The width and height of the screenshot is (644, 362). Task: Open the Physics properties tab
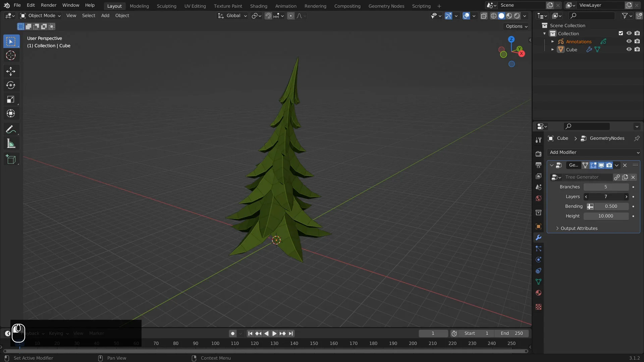(538, 259)
